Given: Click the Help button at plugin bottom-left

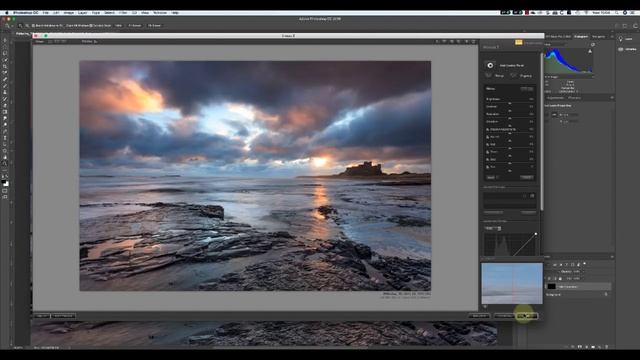Looking at the screenshot, I should click(x=42, y=316).
